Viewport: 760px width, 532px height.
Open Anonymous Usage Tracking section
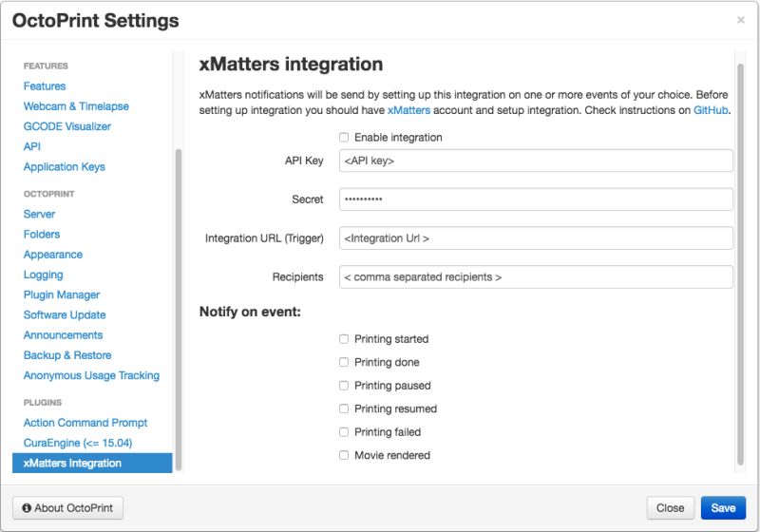coord(91,375)
